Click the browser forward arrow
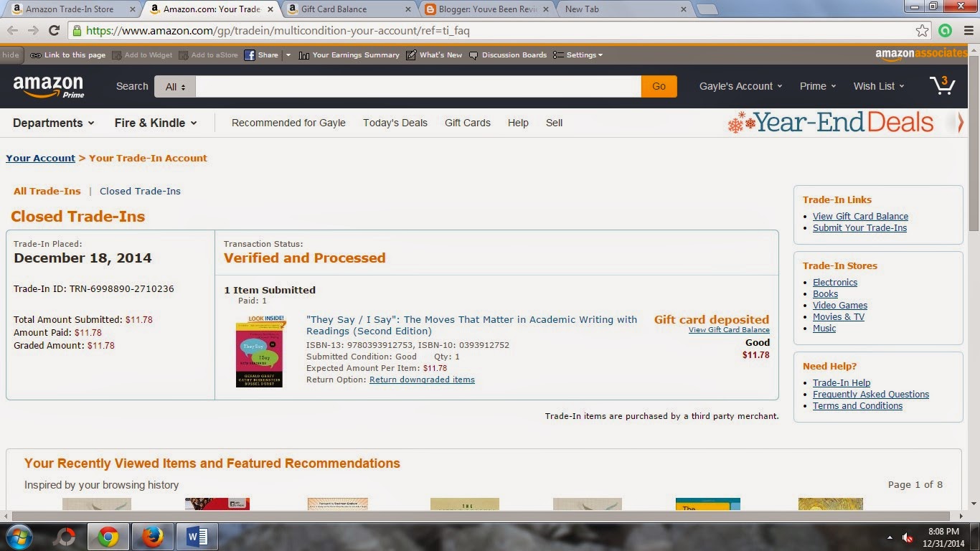 coord(33,31)
